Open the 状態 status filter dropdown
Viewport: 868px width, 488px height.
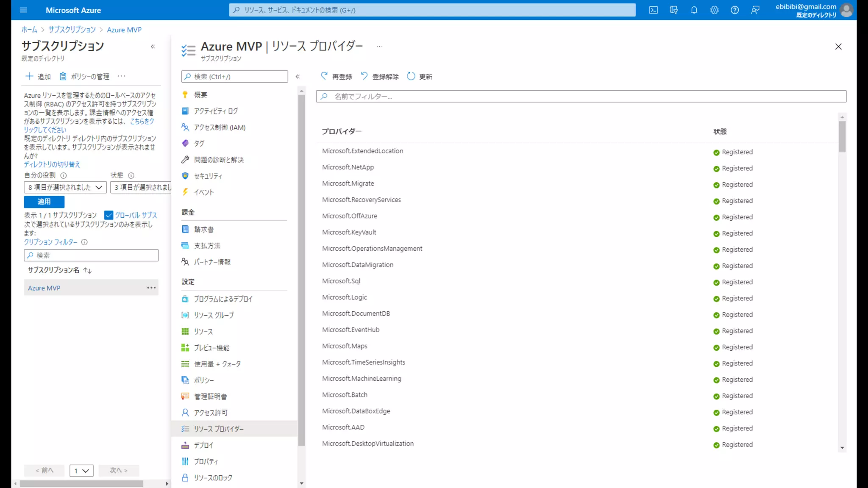141,187
